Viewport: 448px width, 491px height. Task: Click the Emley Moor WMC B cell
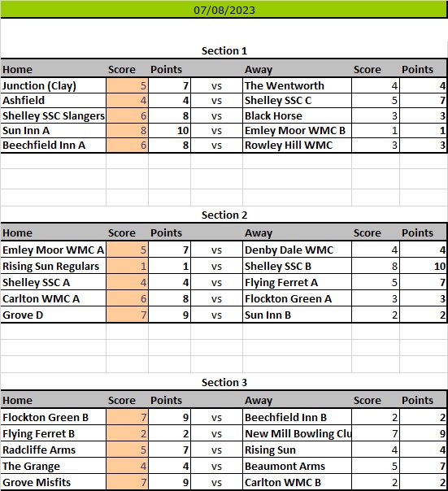pos(297,130)
